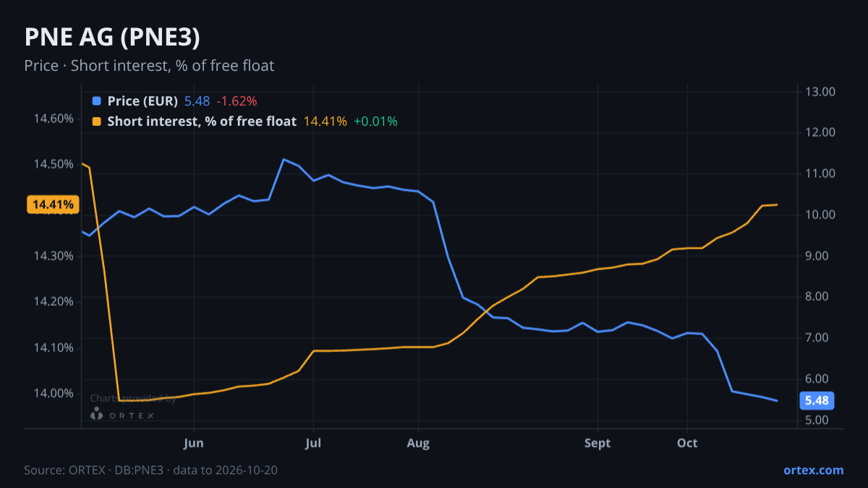Click the 14.41% short interest legend value
The image size is (868, 488).
coord(325,121)
